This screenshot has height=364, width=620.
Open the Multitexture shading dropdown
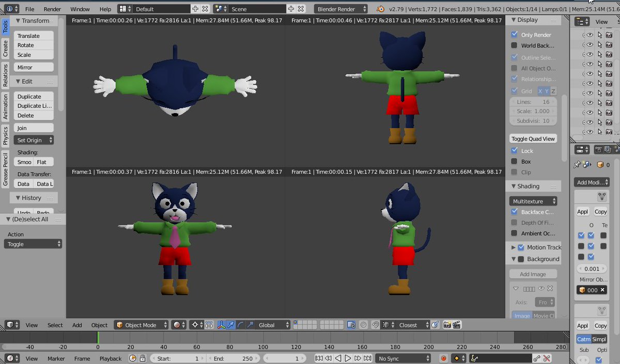click(534, 201)
